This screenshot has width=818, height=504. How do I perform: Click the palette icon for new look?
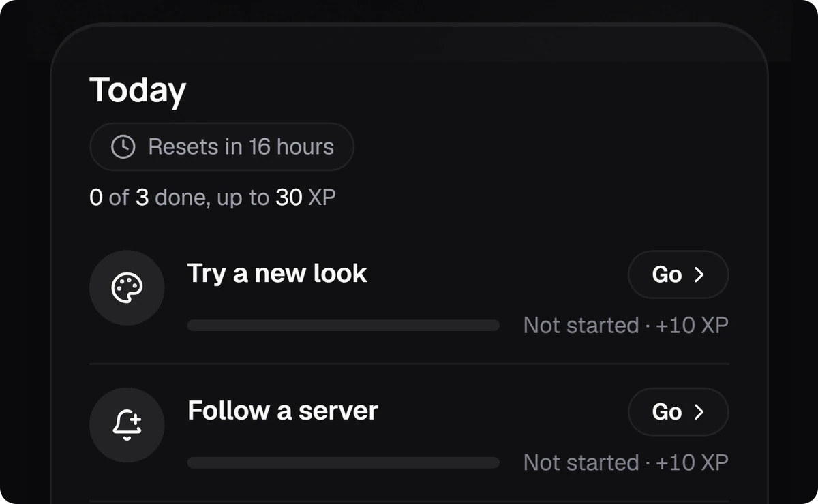point(127,288)
